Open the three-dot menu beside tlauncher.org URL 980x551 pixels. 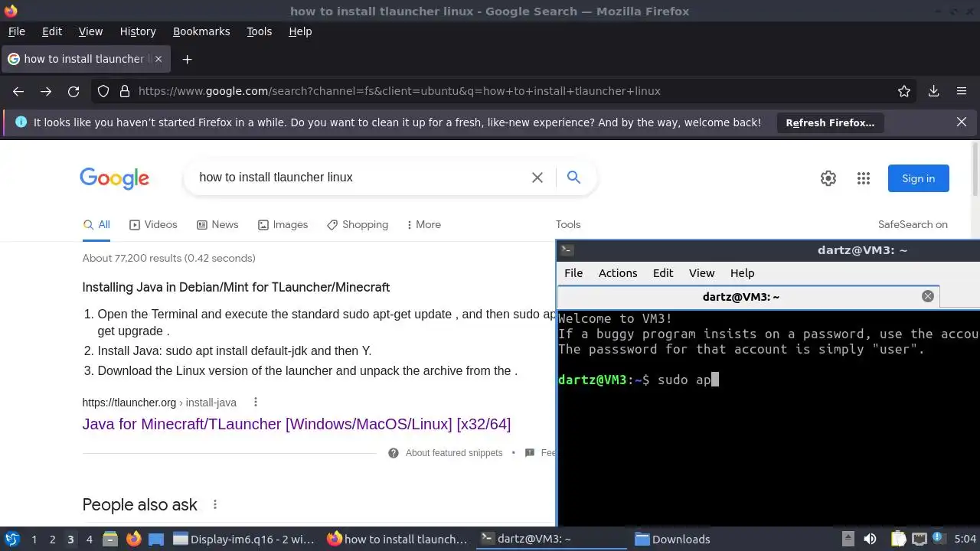coord(256,403)
